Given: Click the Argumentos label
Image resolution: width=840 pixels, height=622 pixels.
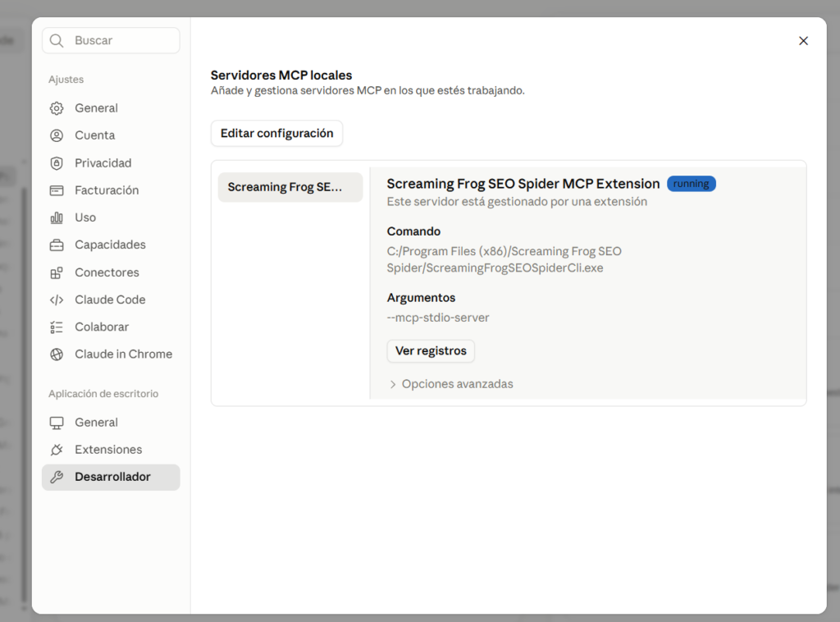Looking at the screenshot, I should point(421,298).
